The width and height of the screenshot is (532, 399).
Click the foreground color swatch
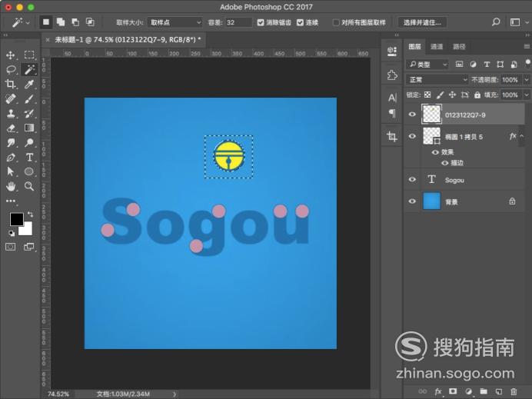15,219
